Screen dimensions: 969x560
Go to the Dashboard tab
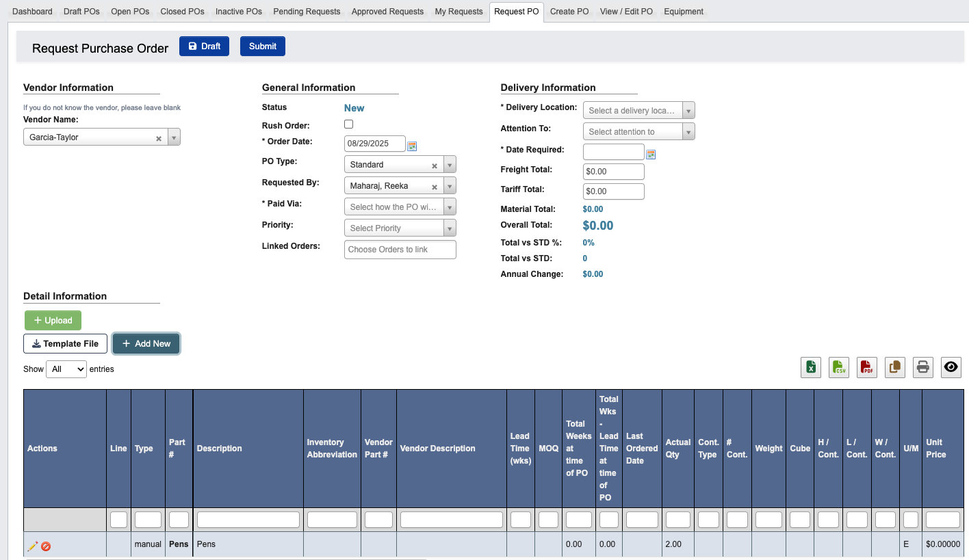pyautogui.click(x=32, y=12)
